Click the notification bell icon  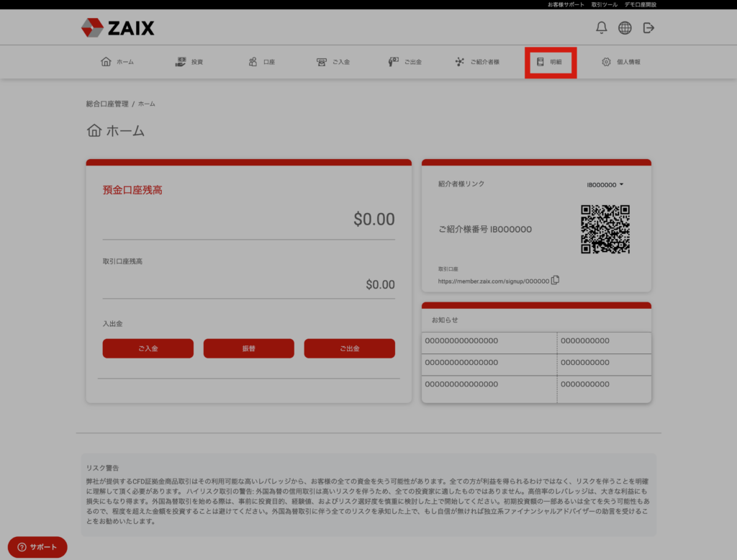[x=602, y=28]
